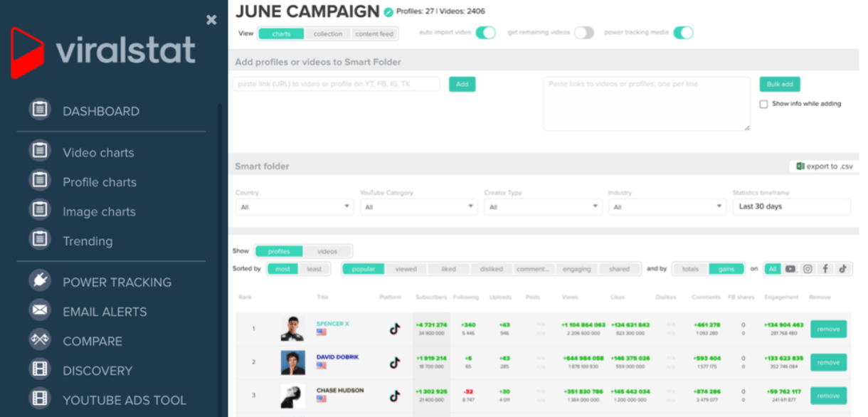Click the Email Alerts envelope icon
The image size is (868, 417).
point(40,311)
